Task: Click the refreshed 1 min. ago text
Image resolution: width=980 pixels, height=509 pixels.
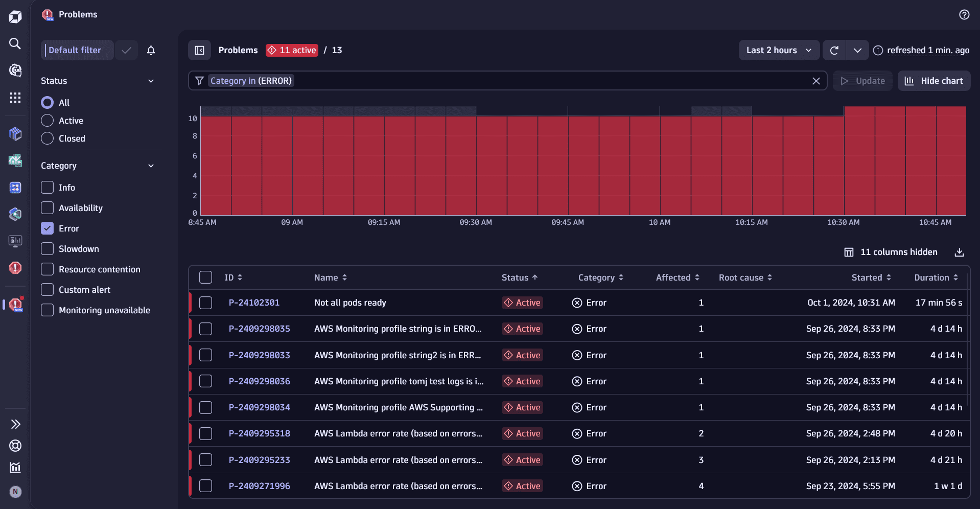Action: coord(928,50)
